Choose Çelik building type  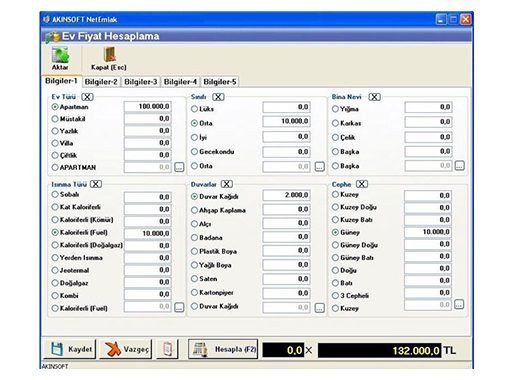(335, 137)
